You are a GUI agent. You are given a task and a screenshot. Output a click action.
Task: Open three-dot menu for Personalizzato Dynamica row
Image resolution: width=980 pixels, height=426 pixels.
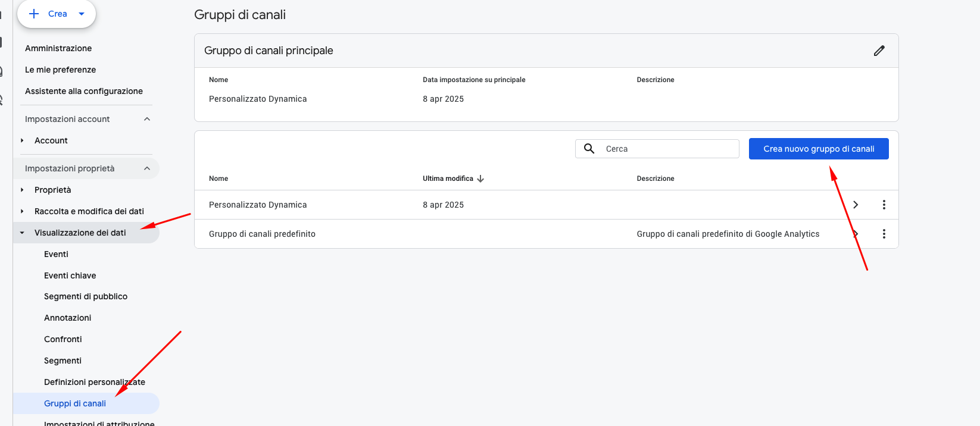point(884,205)
